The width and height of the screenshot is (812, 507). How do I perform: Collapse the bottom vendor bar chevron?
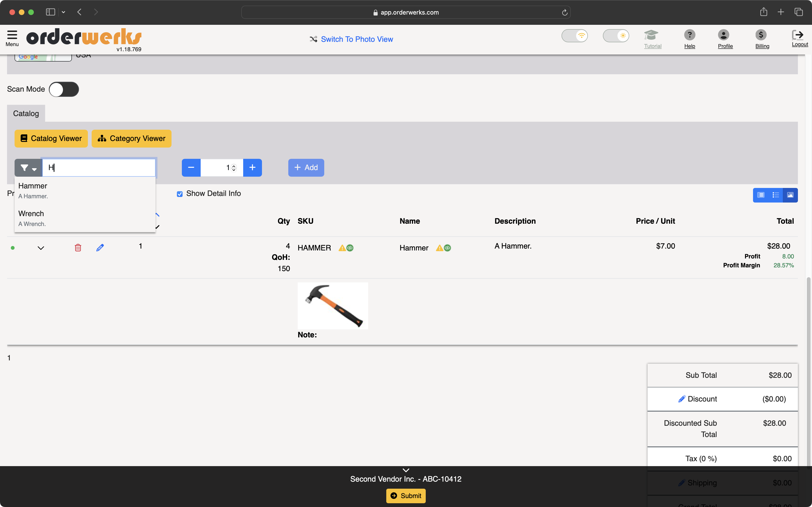click(406, 470)
